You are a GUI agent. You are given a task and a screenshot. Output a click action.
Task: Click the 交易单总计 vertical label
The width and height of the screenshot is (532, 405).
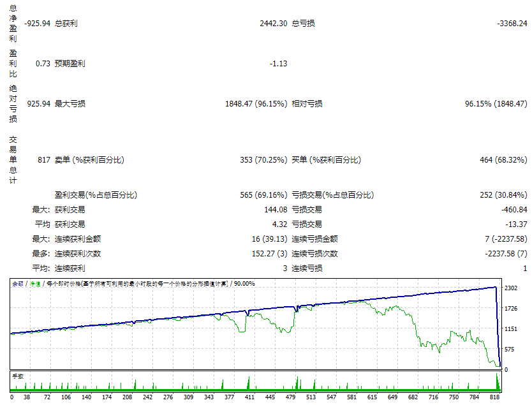[13, 159]
